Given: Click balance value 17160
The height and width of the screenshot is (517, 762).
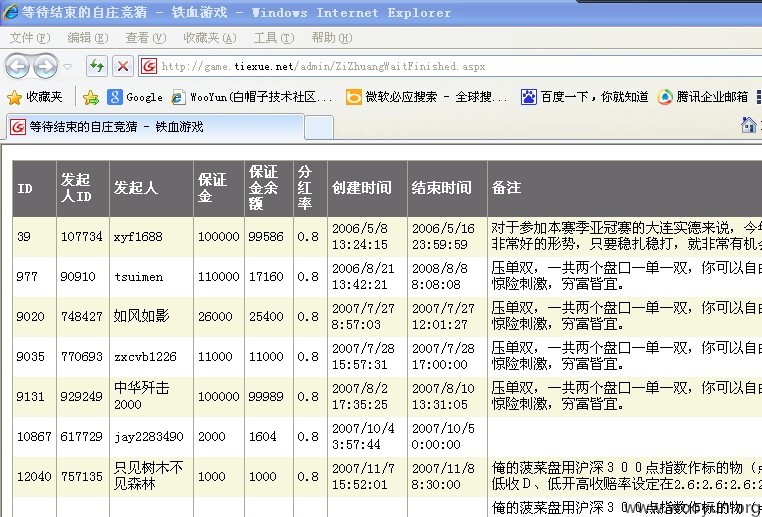Looking at the screenshot, I should 266,276.
